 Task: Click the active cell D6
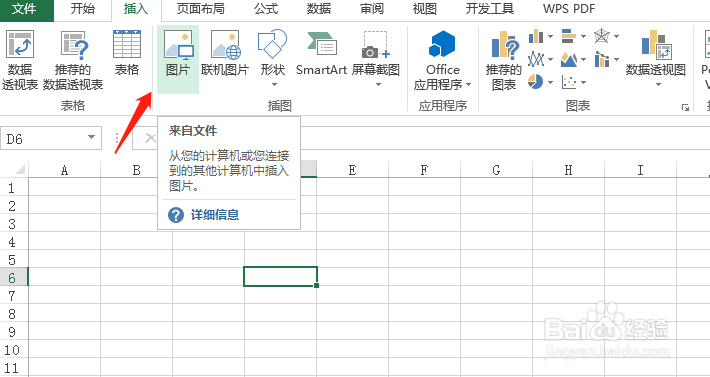[x=280, y=277]
